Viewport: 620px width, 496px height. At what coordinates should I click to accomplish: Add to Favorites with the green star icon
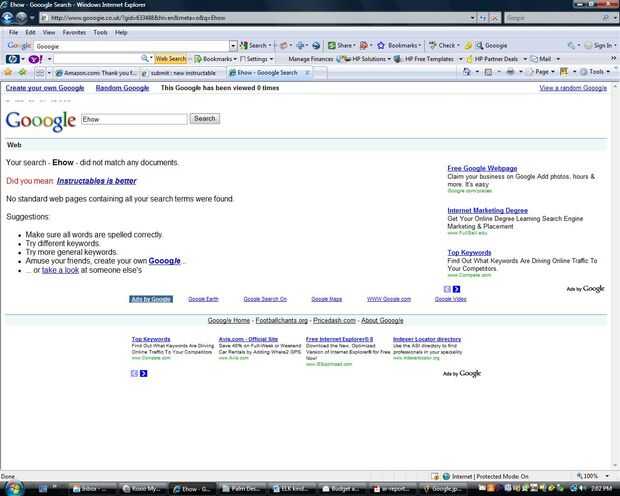[23, 72]
